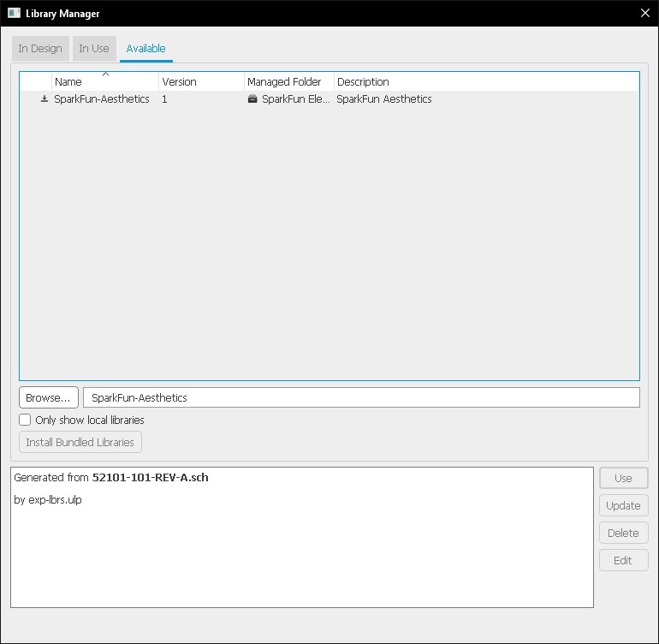Click the Update button
This screenshot has width=659, height=644.
coord(623,505)
